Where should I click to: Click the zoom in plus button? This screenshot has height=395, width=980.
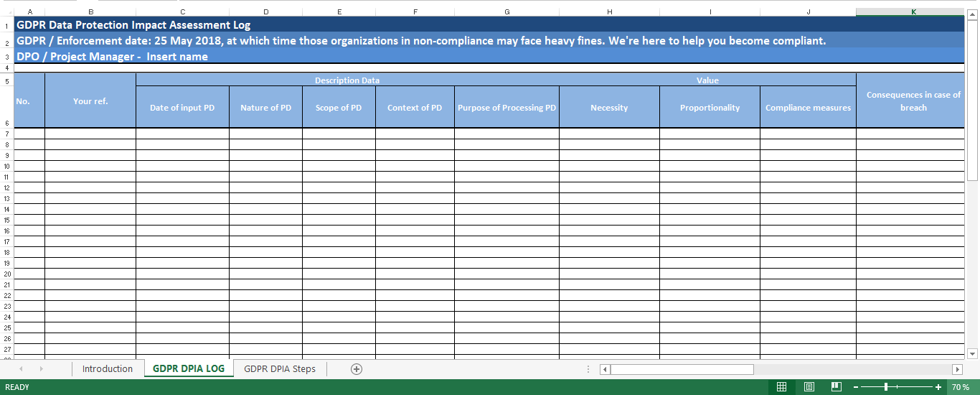tap(938, 387)
